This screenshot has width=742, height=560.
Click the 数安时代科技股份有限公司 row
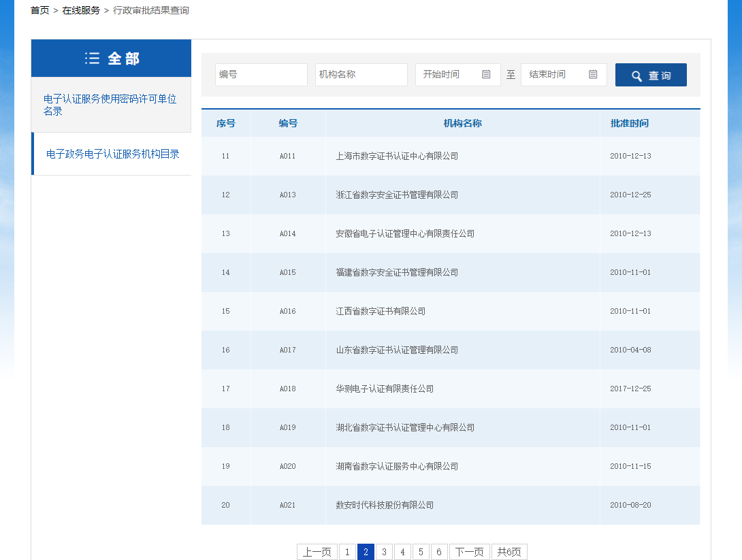click(x=385, y=505)
